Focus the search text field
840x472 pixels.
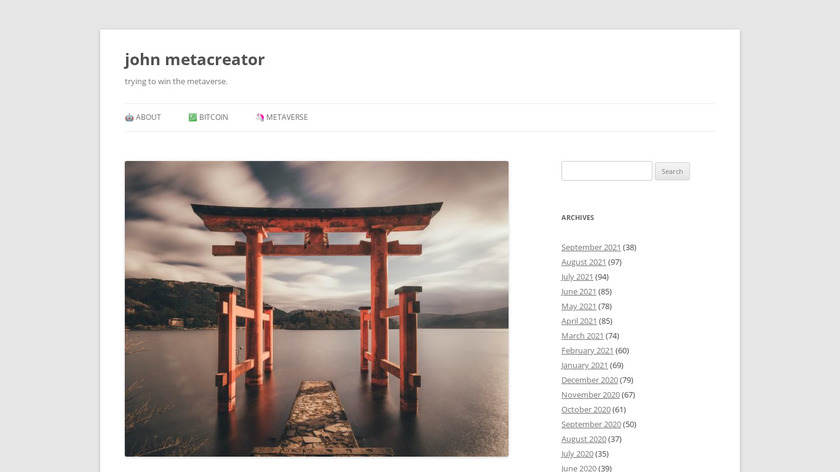(606, 171)
